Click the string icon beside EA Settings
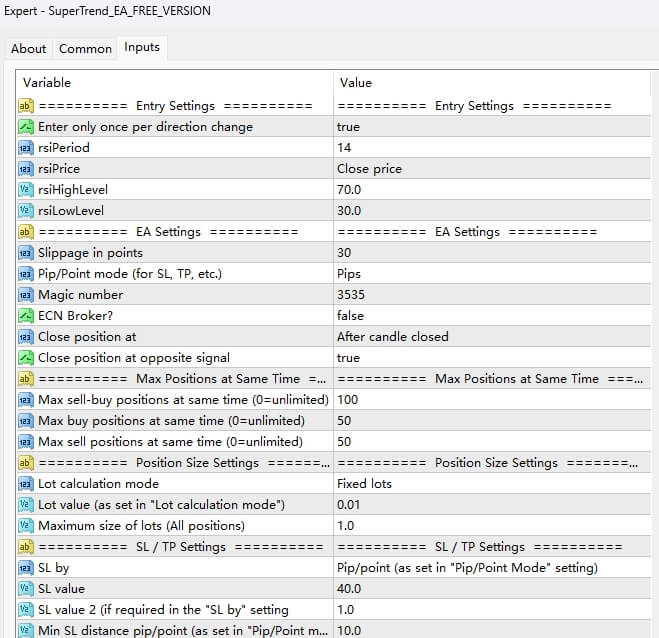The width and height of the screenshot is (659, 638). pos(26,232)
